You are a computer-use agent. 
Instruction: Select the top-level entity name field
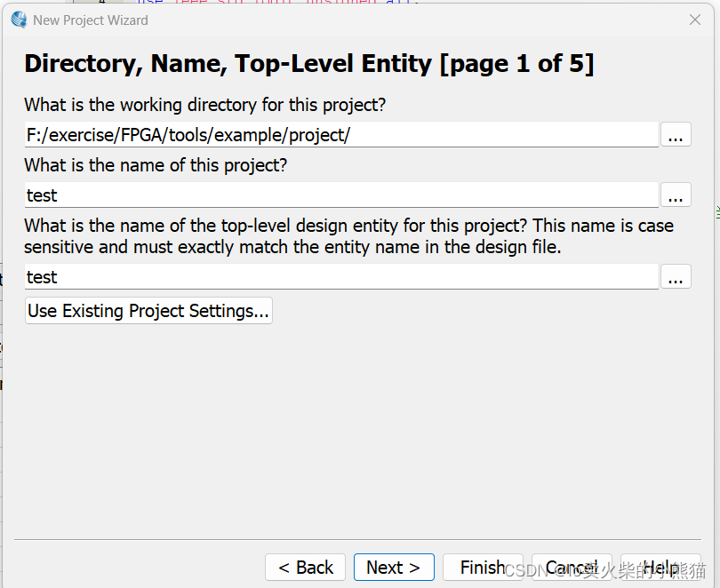coord(341,277)
